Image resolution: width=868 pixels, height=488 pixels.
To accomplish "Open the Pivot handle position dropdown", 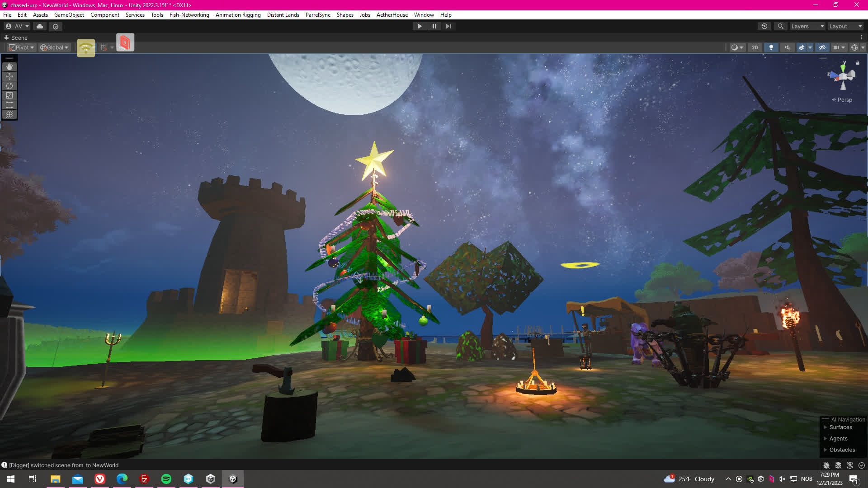I will [22, 47].
